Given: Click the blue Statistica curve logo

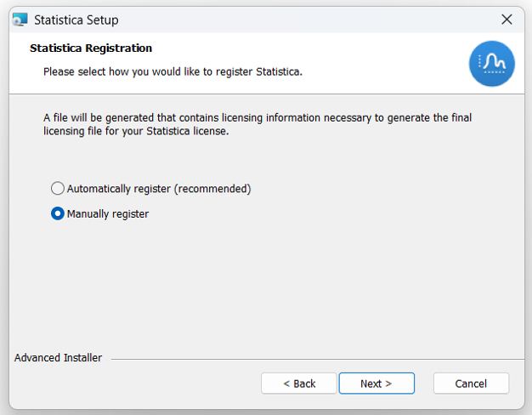Looking at the screenshot, I should click(x=491, y=64).
